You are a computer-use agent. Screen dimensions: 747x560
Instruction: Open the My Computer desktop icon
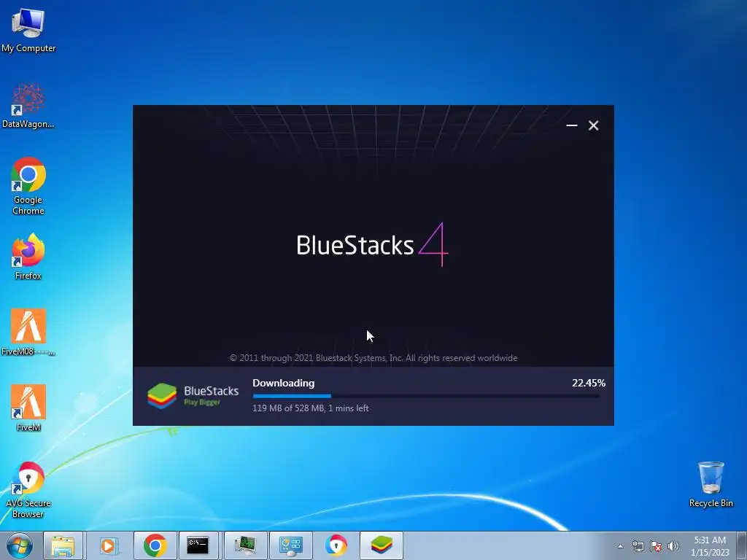click(x=28, y=29)
